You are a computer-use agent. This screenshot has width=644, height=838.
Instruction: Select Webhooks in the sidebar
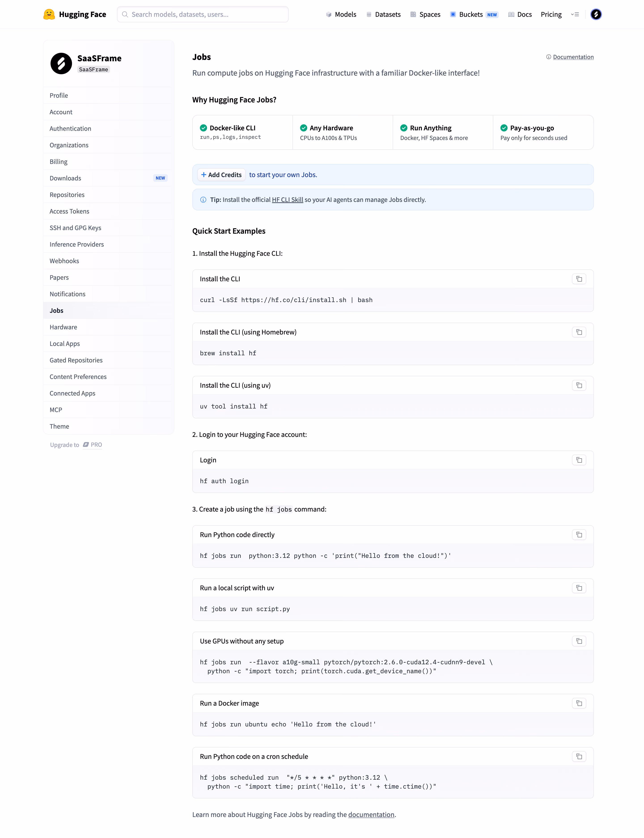[108, 261]
